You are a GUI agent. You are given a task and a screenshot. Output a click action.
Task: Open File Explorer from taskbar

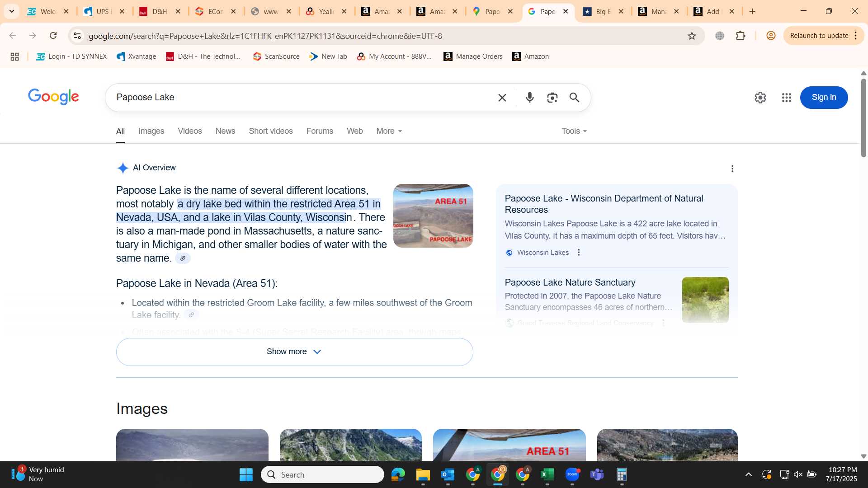[x=423, y=475]
